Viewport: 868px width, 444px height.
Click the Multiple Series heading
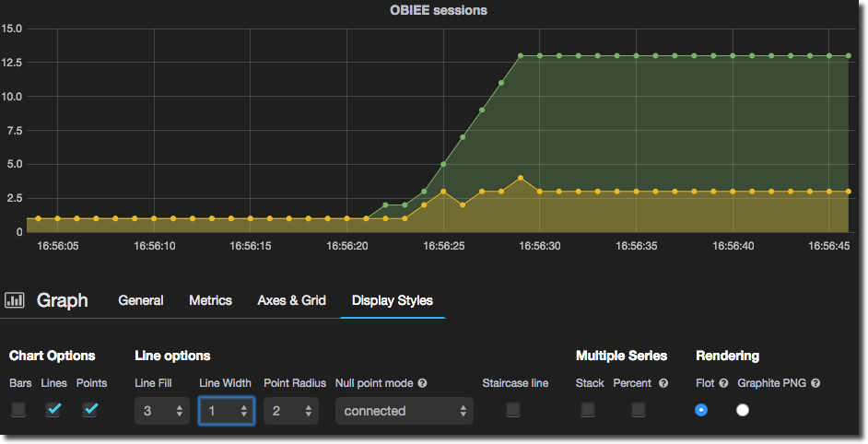622,356
